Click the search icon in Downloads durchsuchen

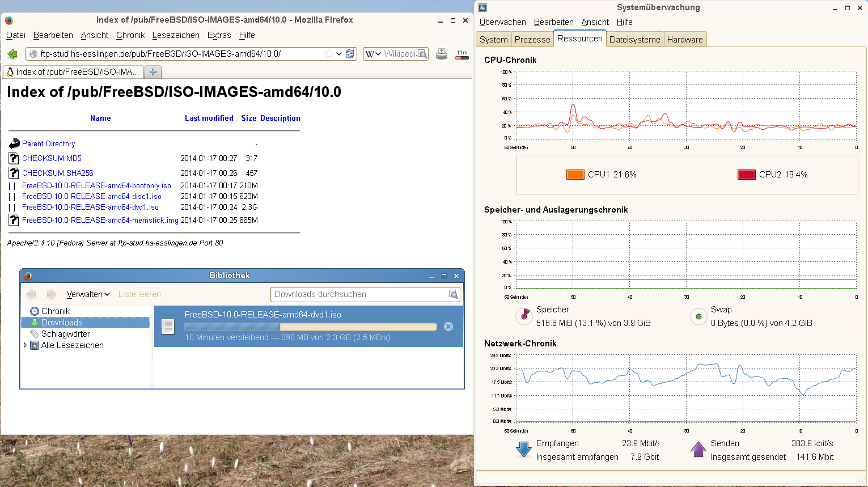[x=453, y=294]
